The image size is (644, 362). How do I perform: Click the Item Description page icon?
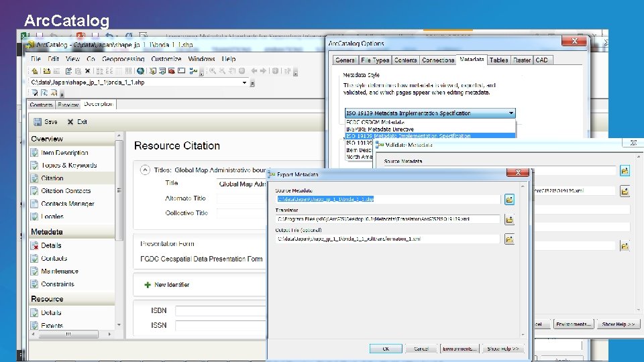point(34,153)
